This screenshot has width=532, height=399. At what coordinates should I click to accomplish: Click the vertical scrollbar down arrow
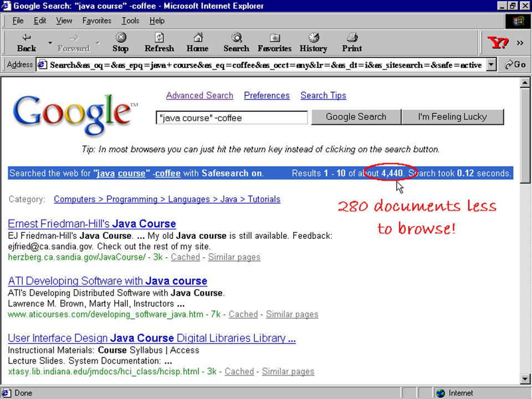pyautogui.click(x=525, y=378)
